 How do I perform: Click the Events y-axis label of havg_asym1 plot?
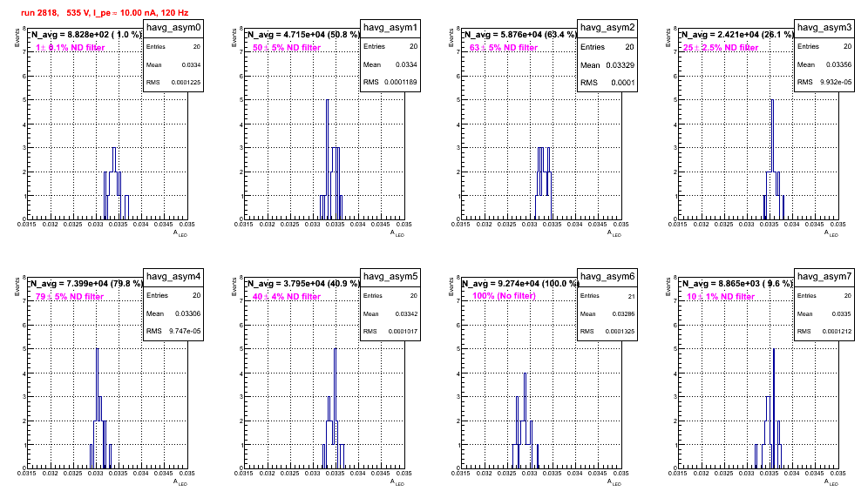234,37
